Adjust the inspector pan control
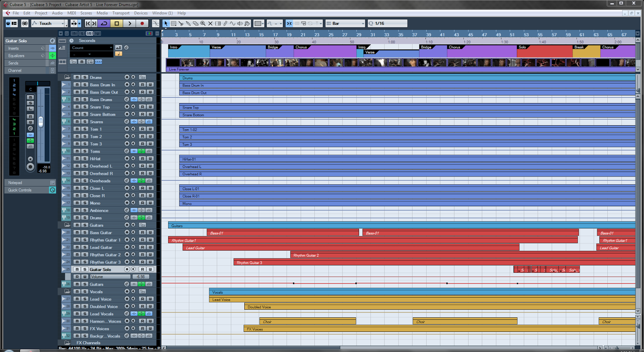Viewport: 644px width, 352px height. 38,83
